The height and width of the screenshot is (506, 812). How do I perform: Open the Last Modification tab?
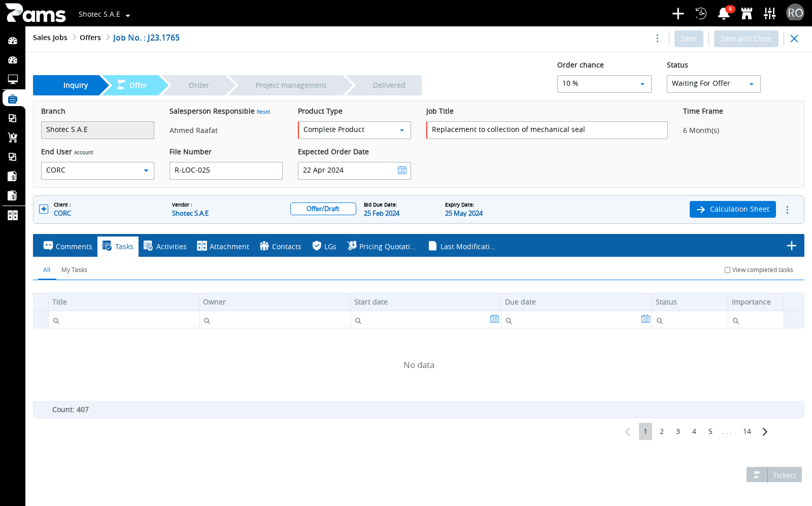(462, 247)
